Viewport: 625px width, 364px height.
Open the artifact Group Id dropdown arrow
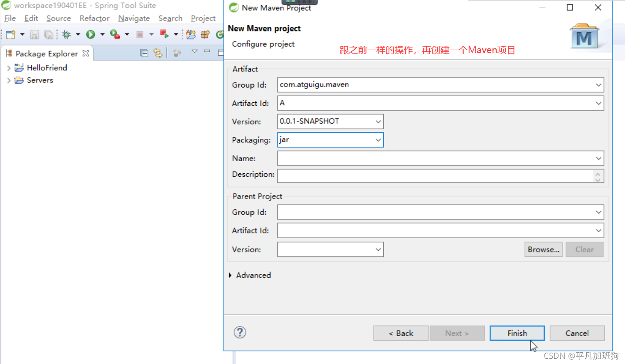click(599, 85)
